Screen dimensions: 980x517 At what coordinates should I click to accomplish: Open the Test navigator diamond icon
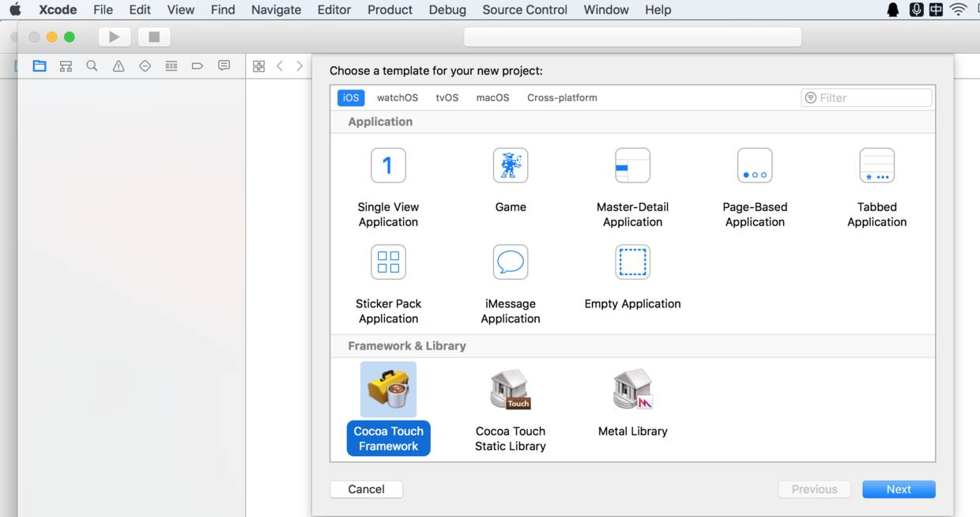pos(145,66)
